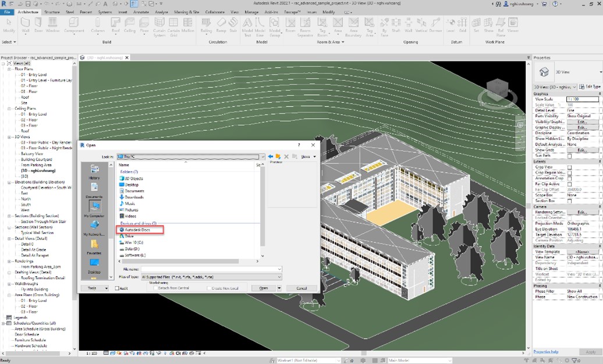Click the Modify arrow tool
Image resolution: width=603 pixels, height=364 pixels.
(9, 25)
